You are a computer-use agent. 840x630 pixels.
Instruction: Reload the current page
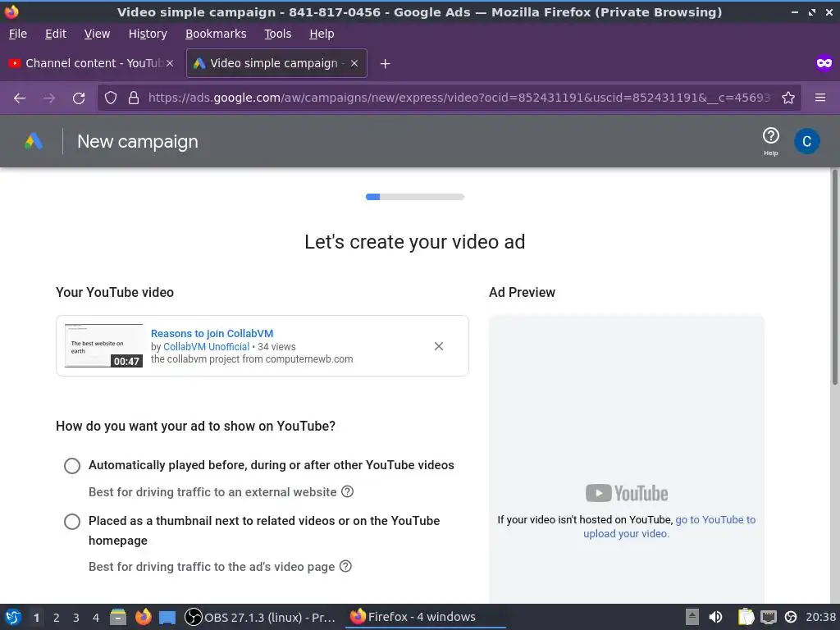(79, 98)
